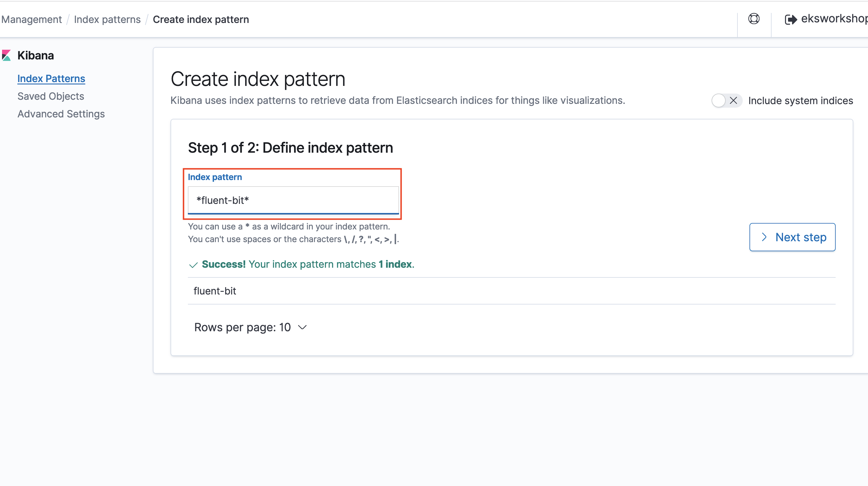
Task: Select Saved Objects menu item
Action: [x=51, y=96]
